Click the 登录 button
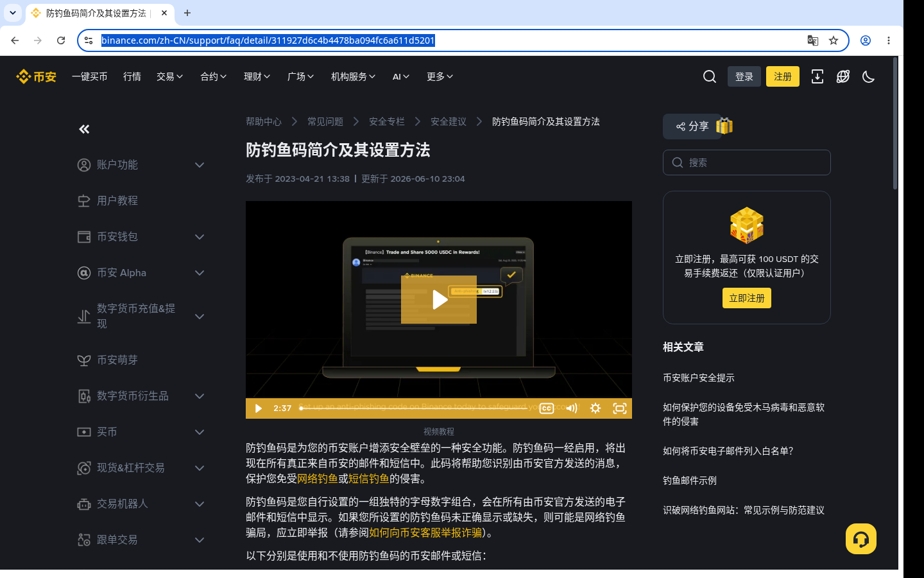This screenshot has height=578, width=924. pyautogui.click(x=744, y=76)
